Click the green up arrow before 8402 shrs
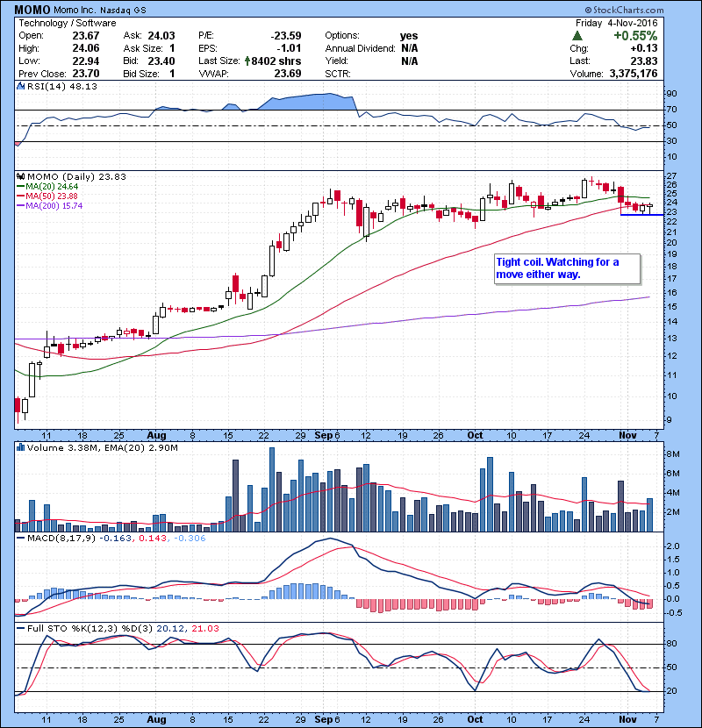The height and width of the screenshot is (728, 702). click(x=247, y=61)
